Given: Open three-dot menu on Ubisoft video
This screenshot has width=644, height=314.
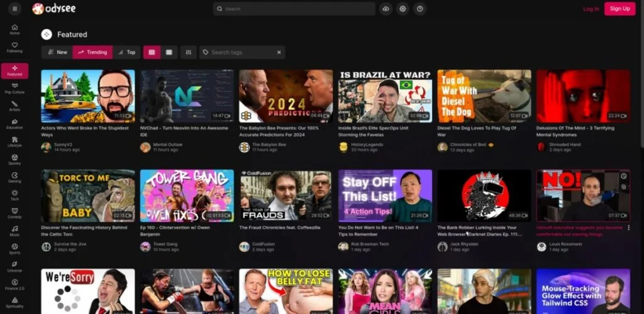Looking at the screenshot, I should point(628,227).
